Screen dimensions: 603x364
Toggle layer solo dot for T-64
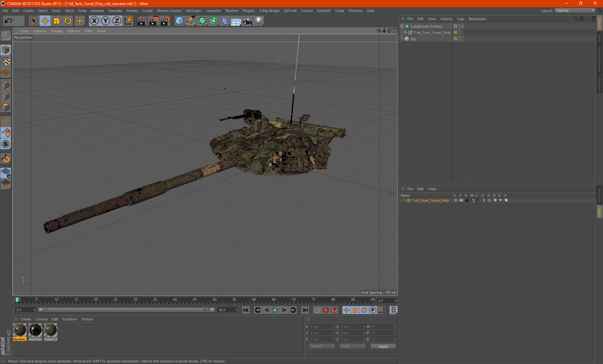(455, 200)
